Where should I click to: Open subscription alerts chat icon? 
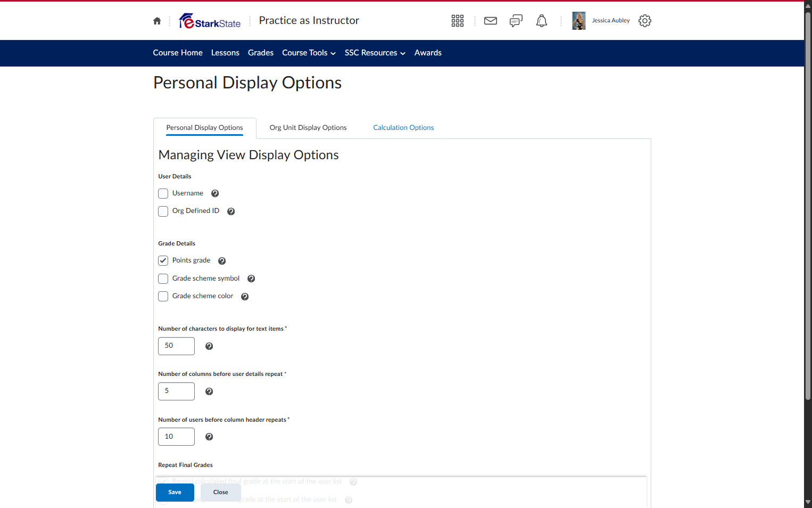click(516, 21)
